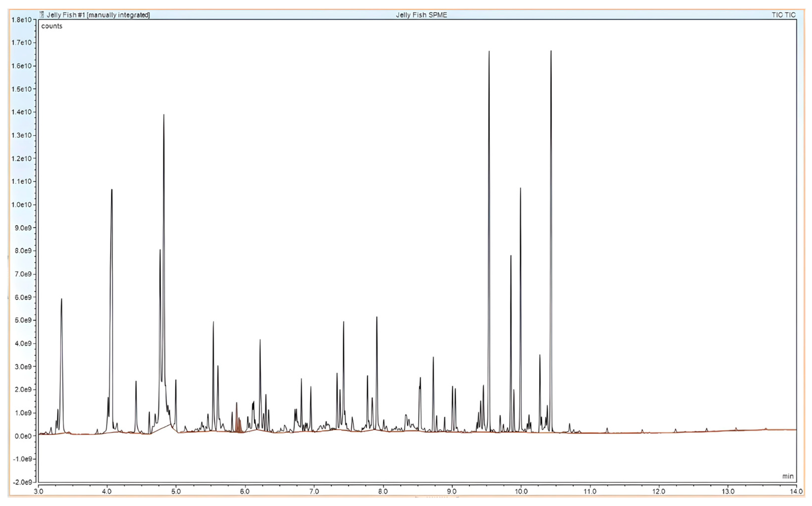Click the chromatogram icon beside Jelly Fish #1

(42, 14)
